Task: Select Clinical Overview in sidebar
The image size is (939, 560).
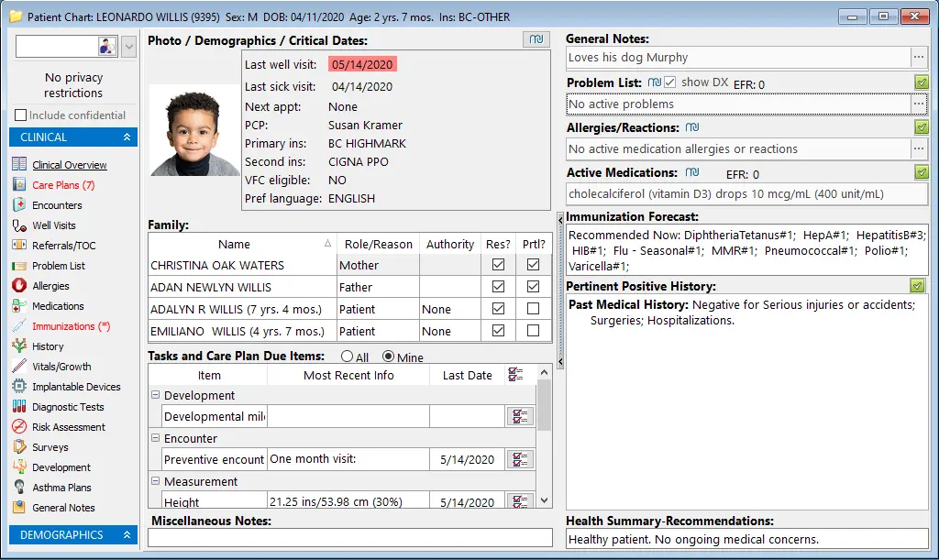Action: point(70,165)
